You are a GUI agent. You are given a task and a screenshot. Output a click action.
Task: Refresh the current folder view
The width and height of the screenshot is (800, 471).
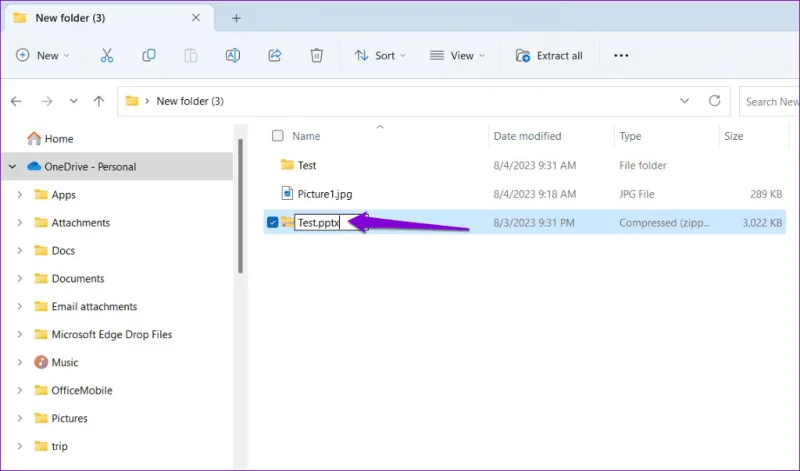pyautogui.click(x=714, y=101)
